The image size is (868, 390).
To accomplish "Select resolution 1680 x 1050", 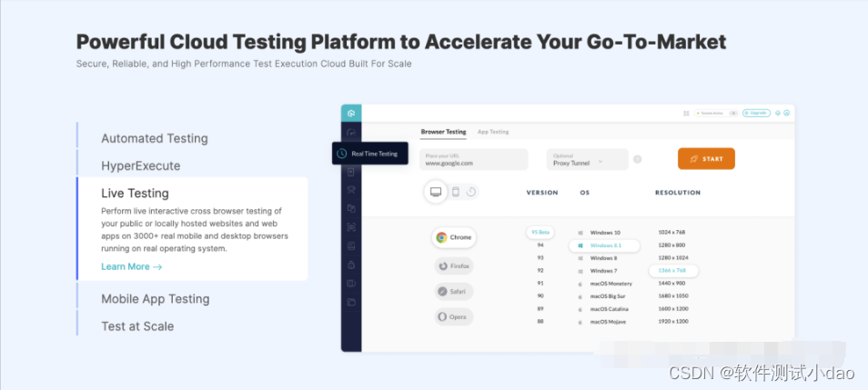I will coord(673,296).
